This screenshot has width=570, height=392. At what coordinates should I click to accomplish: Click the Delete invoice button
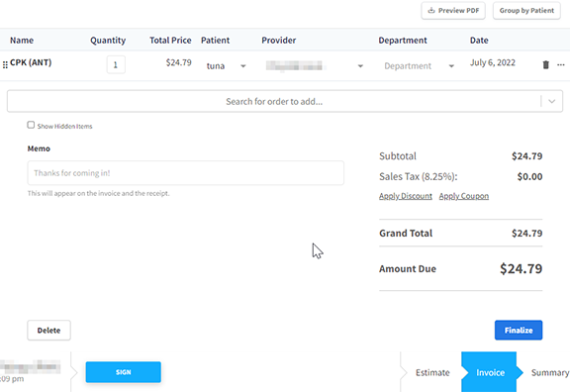click(48, 331)
